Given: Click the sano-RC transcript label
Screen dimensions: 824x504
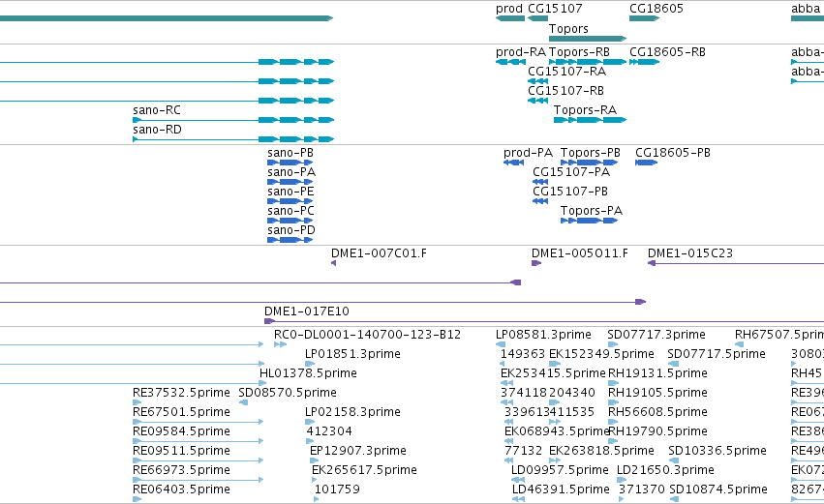Looking at the screenshot, I should point(157,110).
